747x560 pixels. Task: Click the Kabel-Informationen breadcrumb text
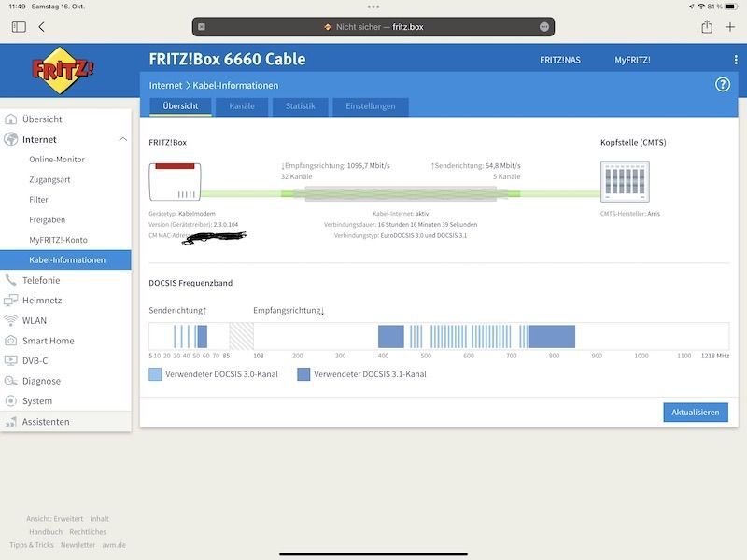235,85
